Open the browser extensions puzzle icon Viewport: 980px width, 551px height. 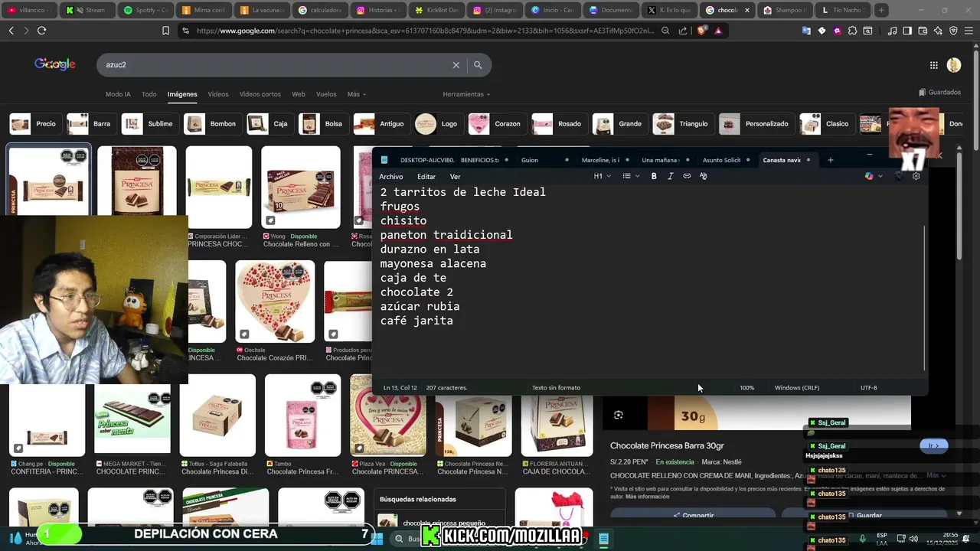click(x=852, y=31)
